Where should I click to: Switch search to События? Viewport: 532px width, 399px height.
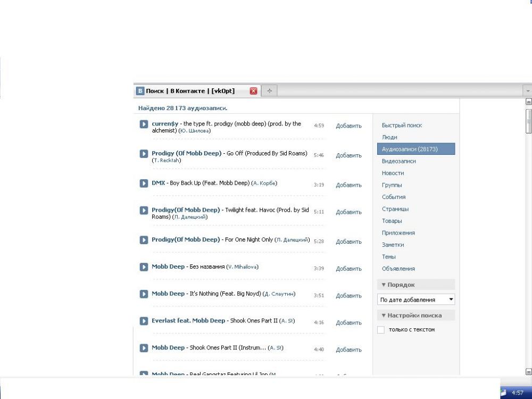394,197
